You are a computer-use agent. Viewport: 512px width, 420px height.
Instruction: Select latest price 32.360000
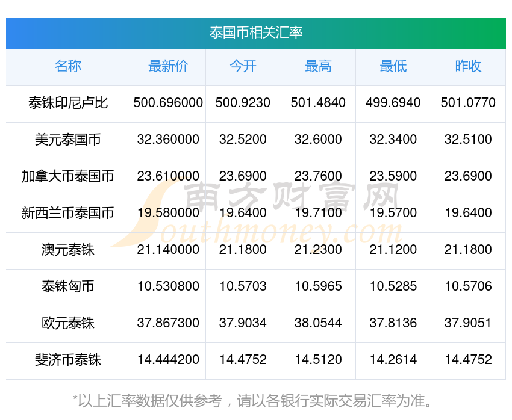tap(168, 139)
